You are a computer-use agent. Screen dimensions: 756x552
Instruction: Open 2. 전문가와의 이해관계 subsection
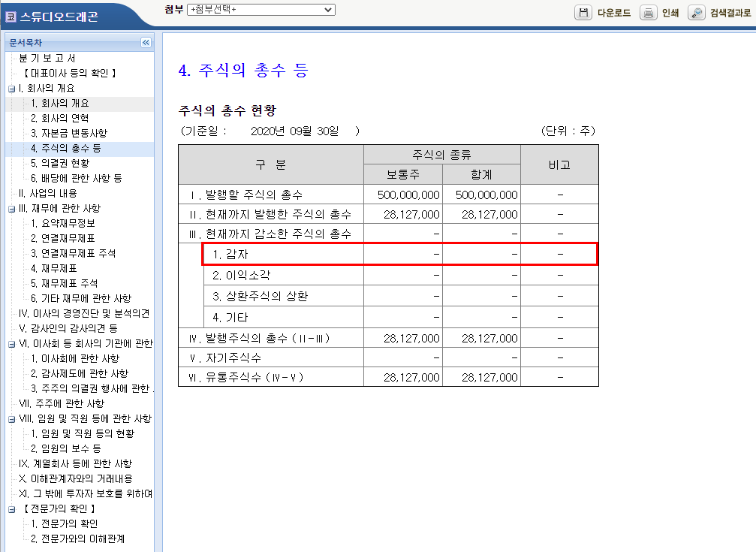pos(77,538)
